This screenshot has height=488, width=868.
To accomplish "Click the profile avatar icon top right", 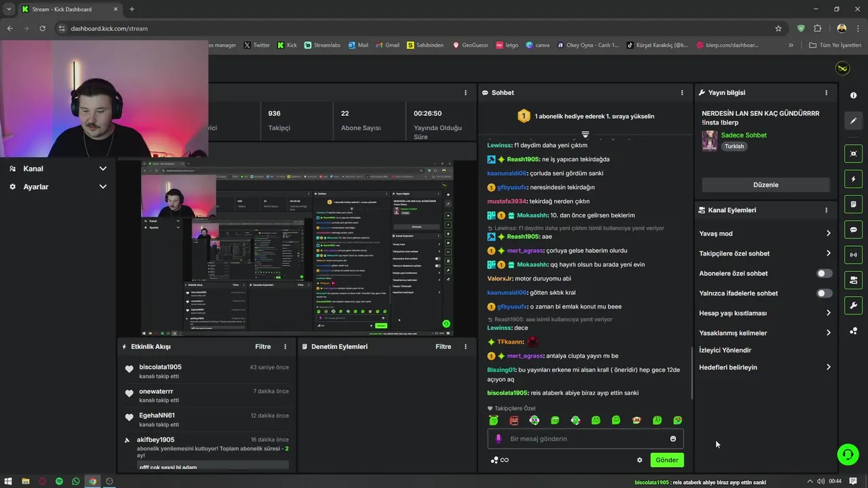I will 842,68.
